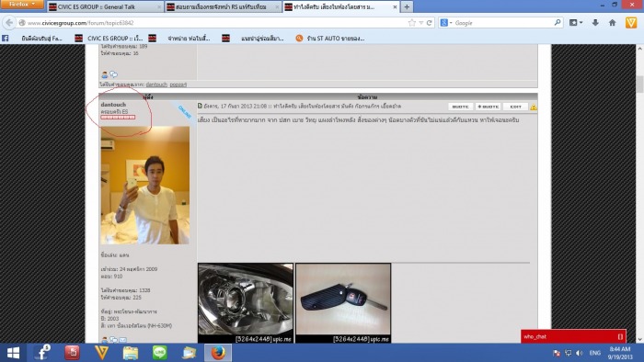Open the second username in thanks list
The image size is (644, 362).
click(x=178, y=85)
